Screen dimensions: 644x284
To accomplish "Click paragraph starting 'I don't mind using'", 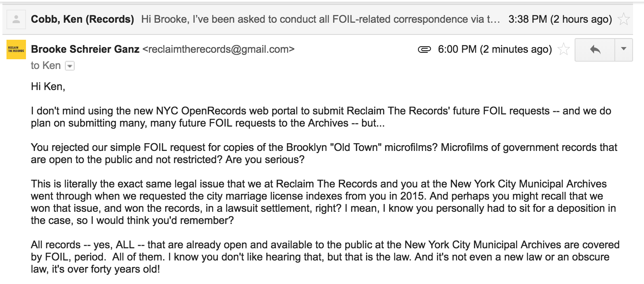I will pyautogui.click(x=321, y=117).
